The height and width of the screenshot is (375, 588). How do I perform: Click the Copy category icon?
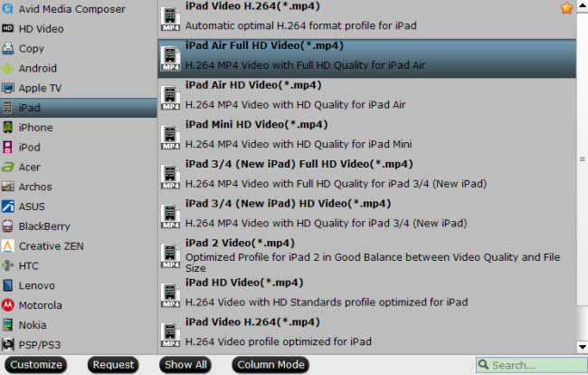coord(7,48)
